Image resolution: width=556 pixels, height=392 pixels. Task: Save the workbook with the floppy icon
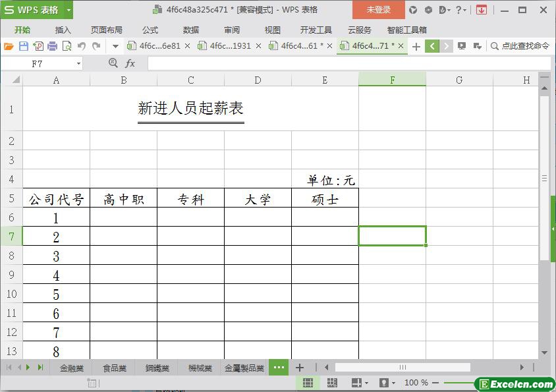coord(24,46)
